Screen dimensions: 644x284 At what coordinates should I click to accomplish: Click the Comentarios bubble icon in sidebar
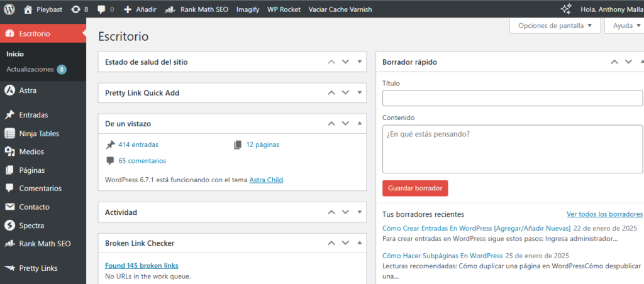click(x=10, y=188)
